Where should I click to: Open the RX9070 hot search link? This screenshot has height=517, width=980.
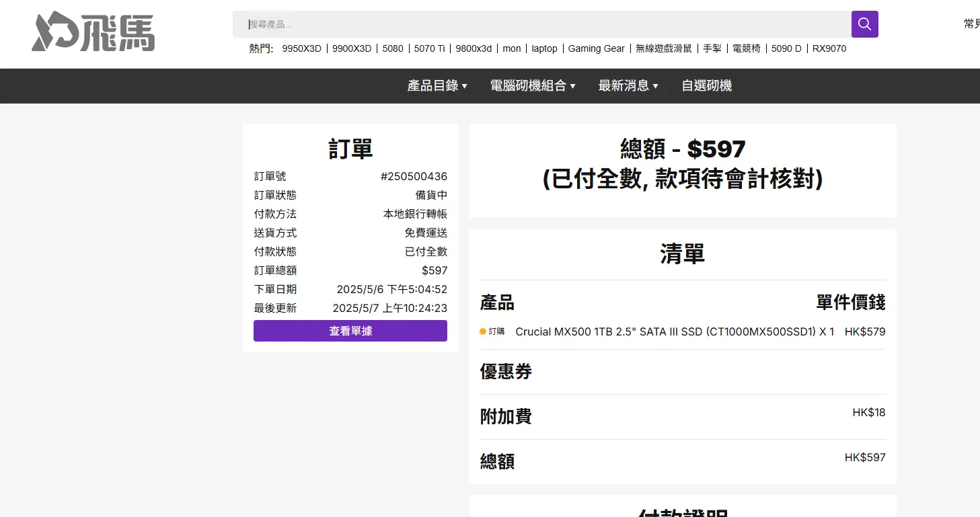[x=829, y=48]
